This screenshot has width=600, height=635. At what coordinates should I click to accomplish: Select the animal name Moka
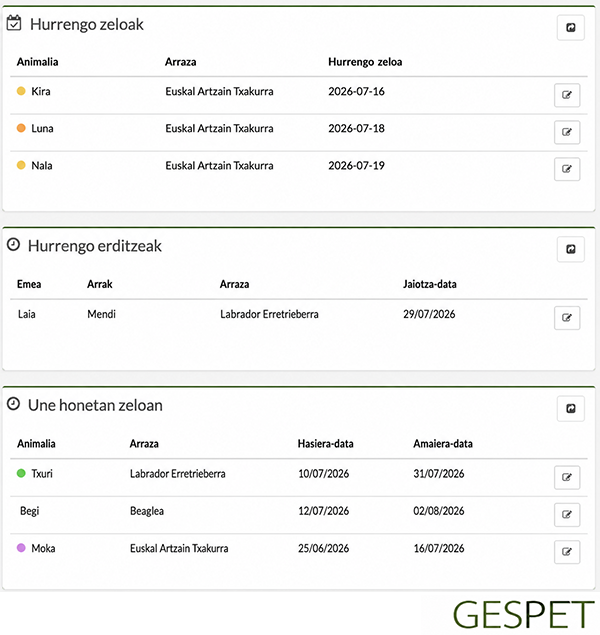(43, 548)
